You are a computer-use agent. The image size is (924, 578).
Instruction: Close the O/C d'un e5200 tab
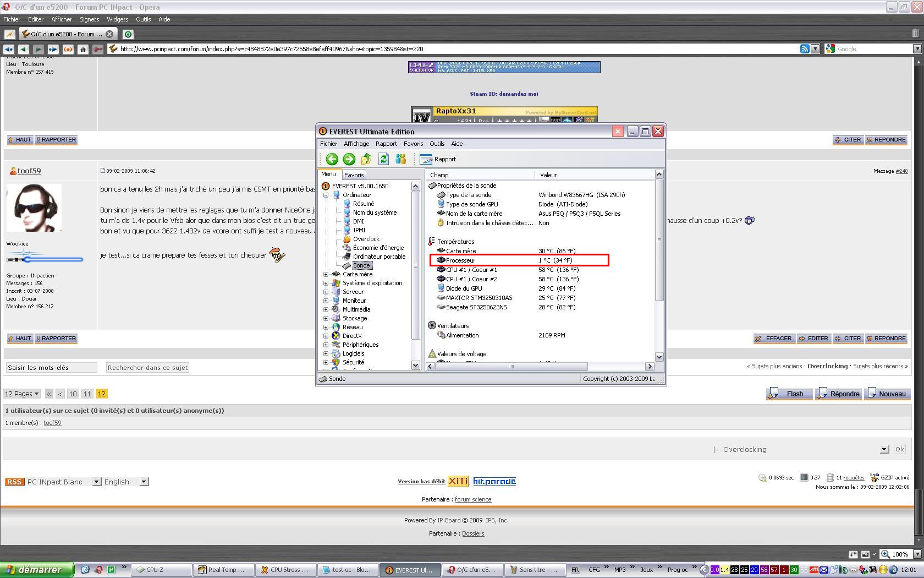coord(109,34)
